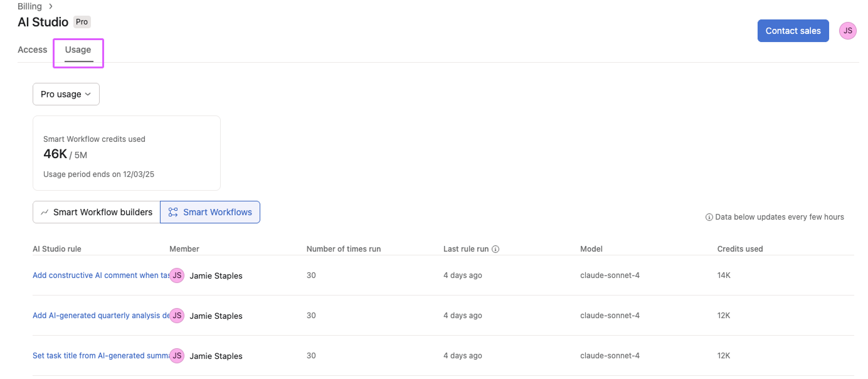Click info icon beside Data below updates notice
This screenshot has height=379, width=868.
pos(709,217)
